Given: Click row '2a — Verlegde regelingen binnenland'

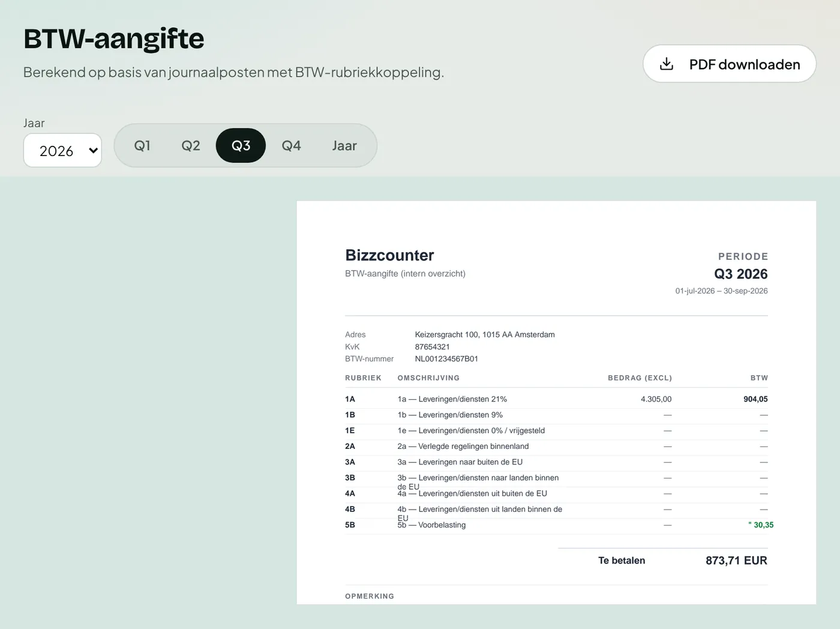Looking at the screenshot, I should (556, 446).
